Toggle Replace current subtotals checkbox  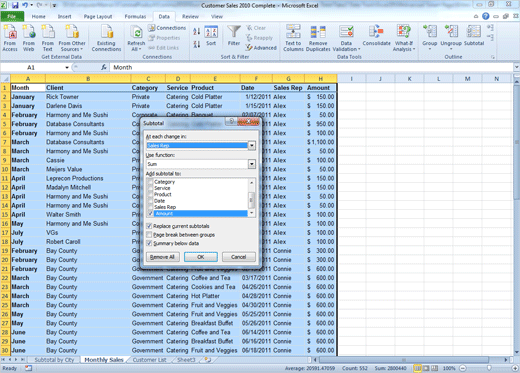point(149,226)
